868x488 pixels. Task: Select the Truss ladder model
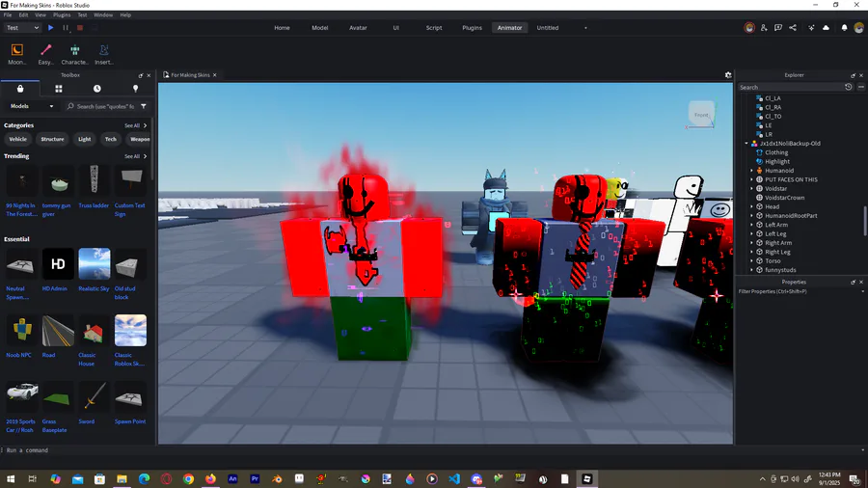[94, 186]
